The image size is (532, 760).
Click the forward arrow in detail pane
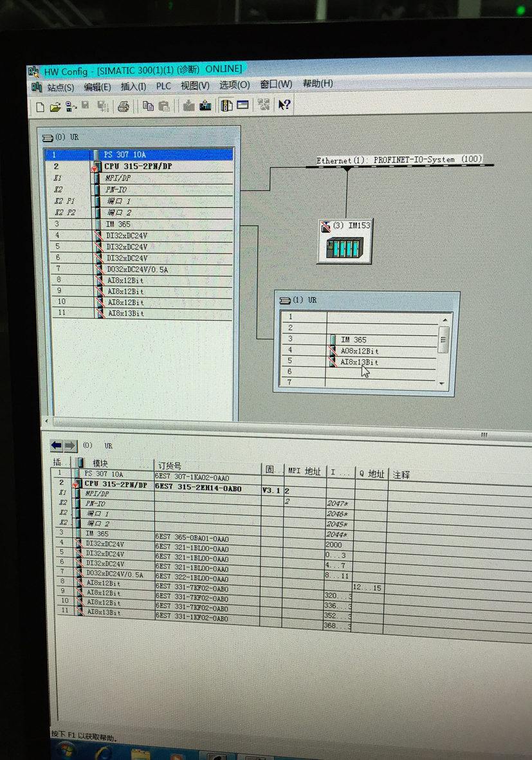point(70,445)
